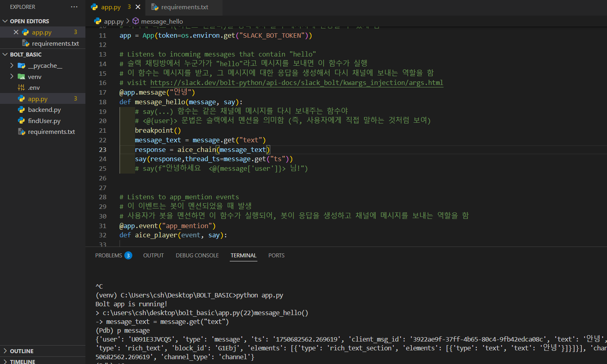Switch to the Debug Console tab
Image resolution: width=607 pixels, height=364 pixels.
click(x=197, y=255)
